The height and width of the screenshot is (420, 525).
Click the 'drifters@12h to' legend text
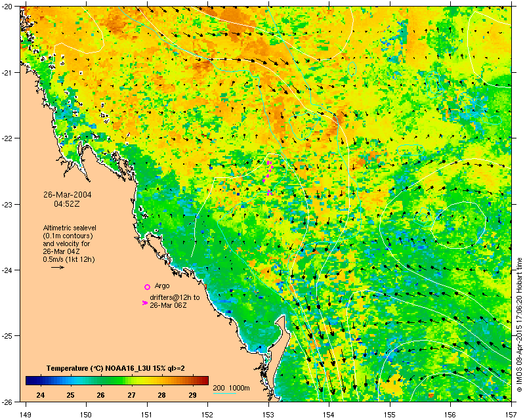pos(175,297)
